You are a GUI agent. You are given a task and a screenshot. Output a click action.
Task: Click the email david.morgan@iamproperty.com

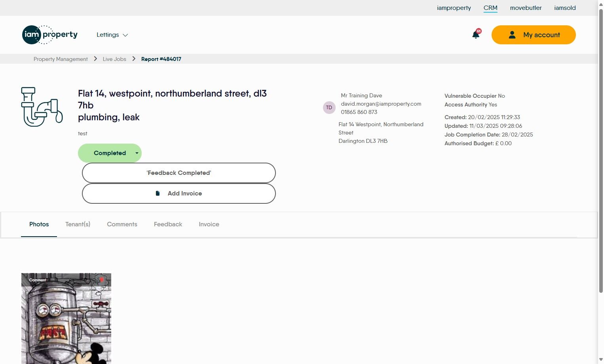[381, 104]
